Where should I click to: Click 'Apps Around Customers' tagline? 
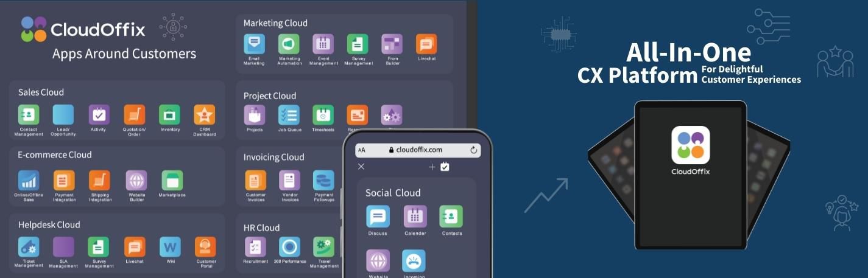click(124, 54)
